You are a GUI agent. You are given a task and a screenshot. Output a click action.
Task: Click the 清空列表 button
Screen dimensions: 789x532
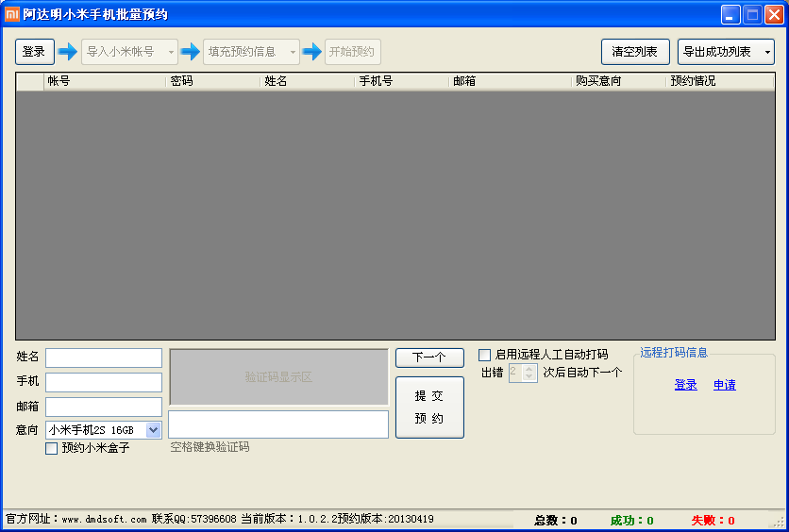[x=635, y=52]
